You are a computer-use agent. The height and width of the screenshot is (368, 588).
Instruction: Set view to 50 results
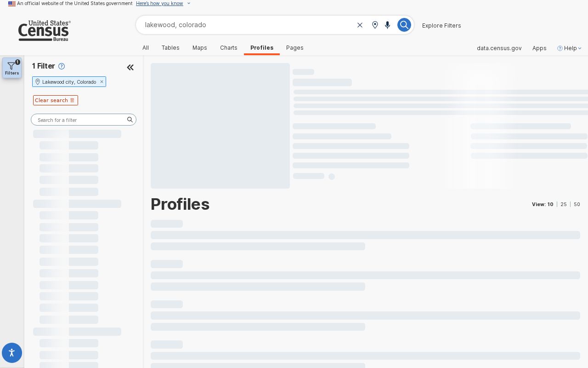(577, 204)
